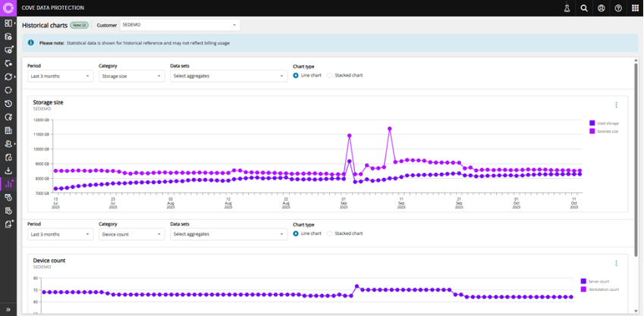644x316 pixels.
Task: Select Line chart for Storage size
Action: [x=296, y=76]
